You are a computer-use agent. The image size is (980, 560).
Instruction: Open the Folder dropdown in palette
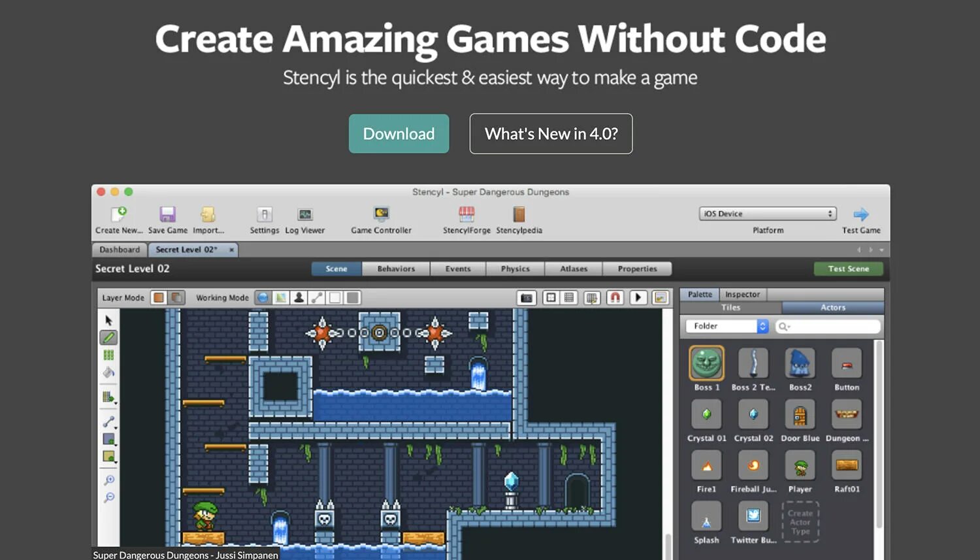(x=727, y=326)
